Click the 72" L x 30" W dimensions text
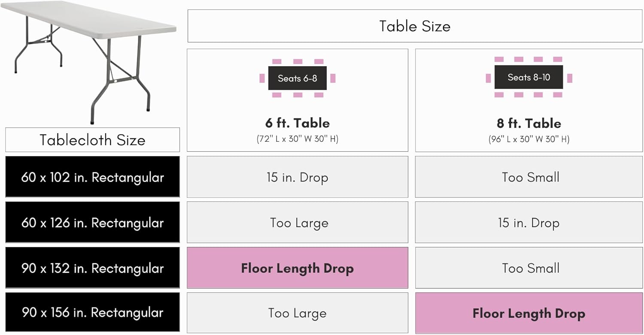This screenshot has height=335, width=644. point(297,139)
